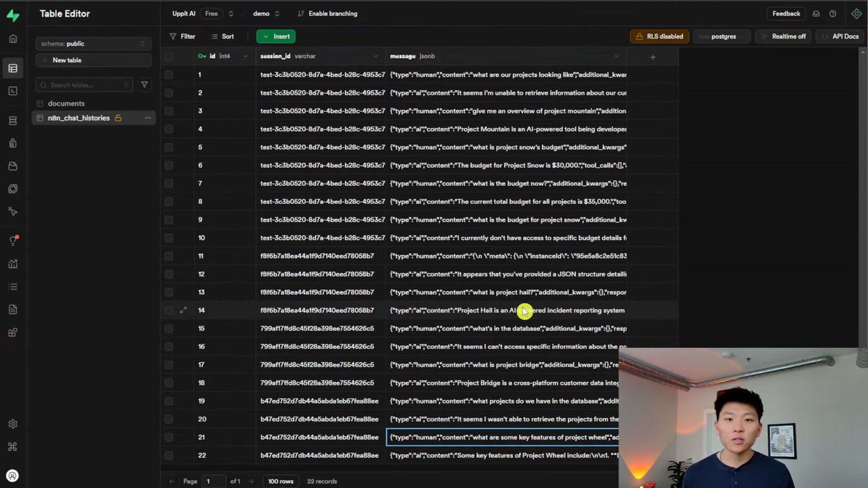
Task: Open the API Docs document sidebar icon
Action: [13, 310]
